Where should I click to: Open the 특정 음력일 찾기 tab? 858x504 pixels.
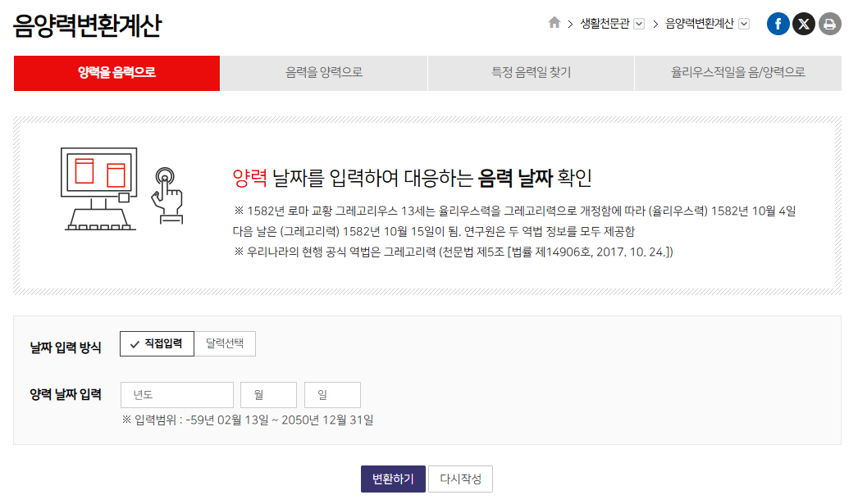[531, 73]
